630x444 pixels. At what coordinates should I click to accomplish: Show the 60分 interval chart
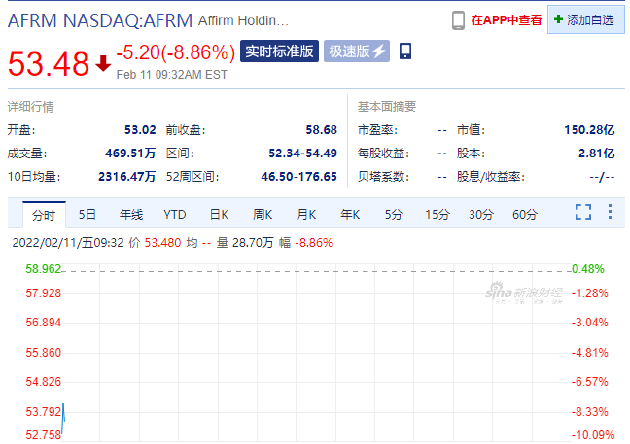tap(525, 215)
